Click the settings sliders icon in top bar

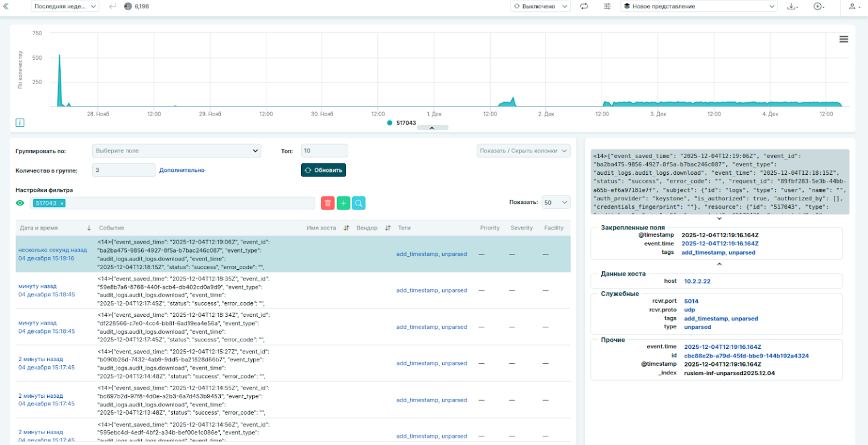tap(607, 6)
